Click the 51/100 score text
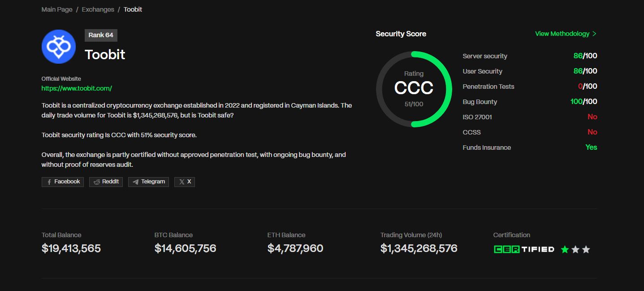This screenshot has height=291, width=644. 414,104
